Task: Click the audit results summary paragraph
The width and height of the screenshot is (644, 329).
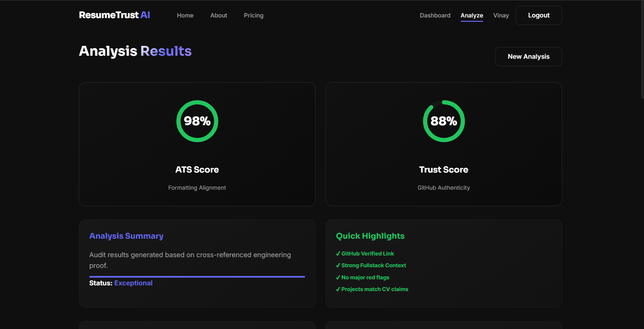Action: 190,260
